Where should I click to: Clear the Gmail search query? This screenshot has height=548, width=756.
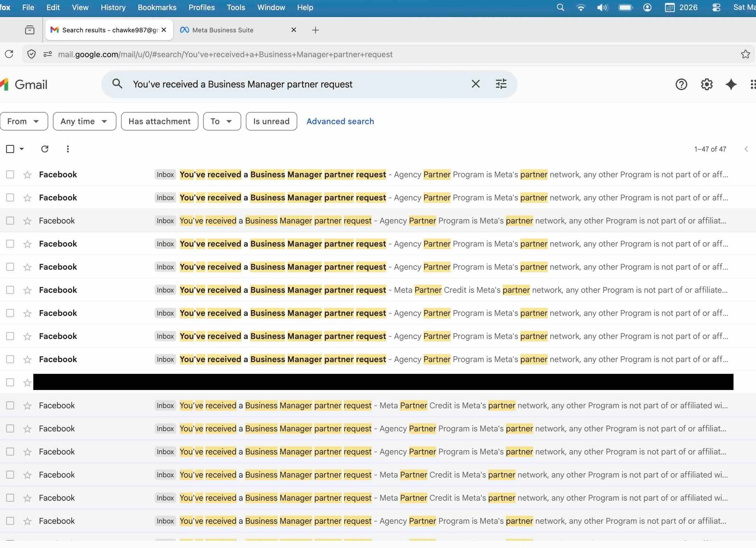click(x=476, y=84)
